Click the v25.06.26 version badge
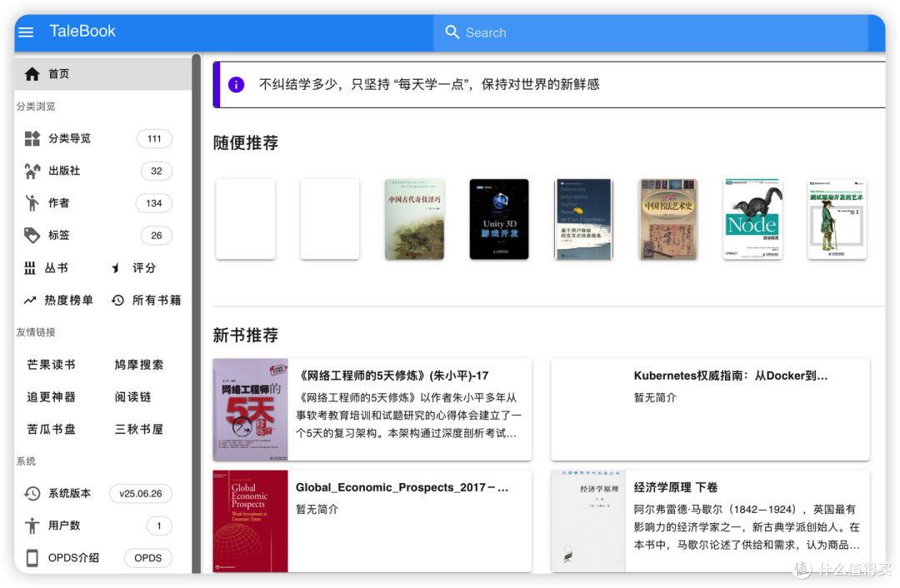900x588 pixels. pos(140,493)
